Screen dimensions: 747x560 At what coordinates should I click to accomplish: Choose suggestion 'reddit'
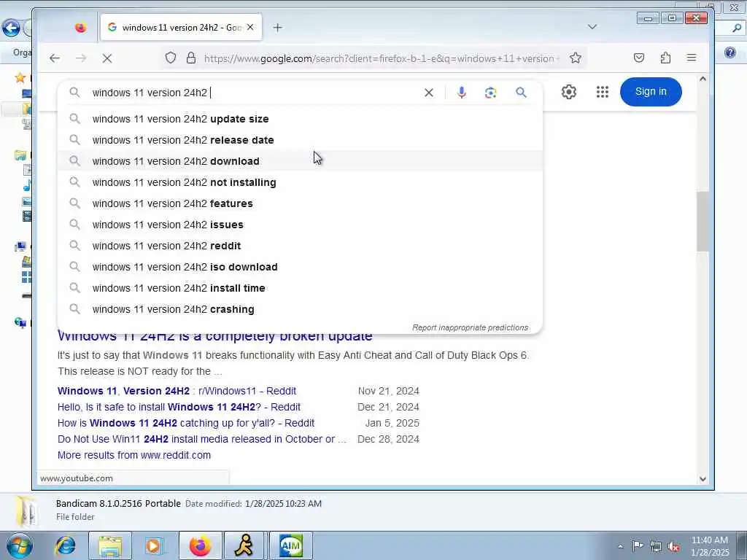(x=300, y=246)
